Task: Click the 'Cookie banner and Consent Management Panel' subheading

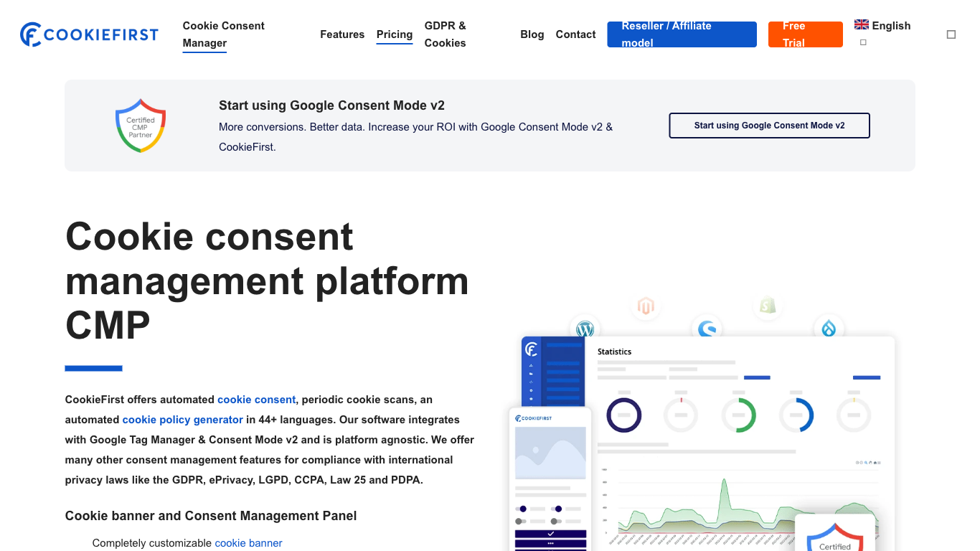Action: (x=211, y=516)
